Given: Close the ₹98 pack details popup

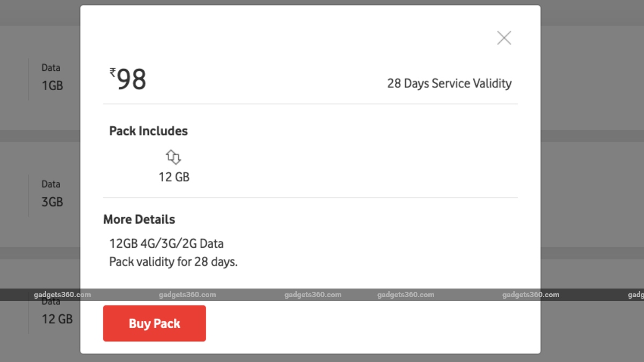Looking at the screenshot, I should pyautogui.click(x=504, y=38).
